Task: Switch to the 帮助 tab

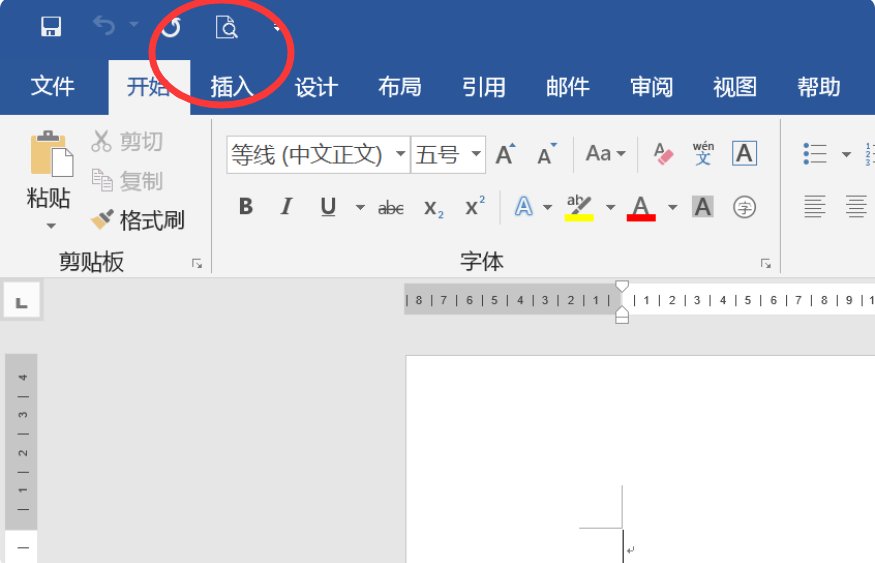Action: coord(819,86)
